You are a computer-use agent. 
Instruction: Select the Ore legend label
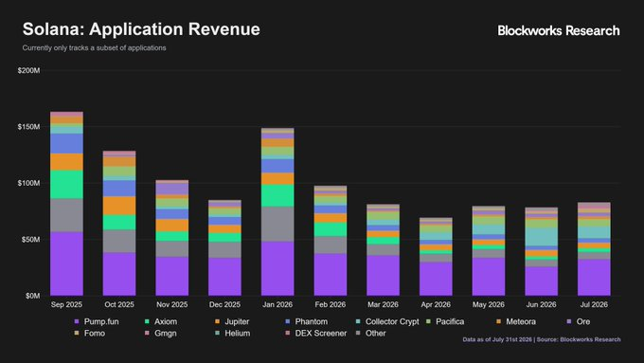pyautogui.click(x=583, y=322)
